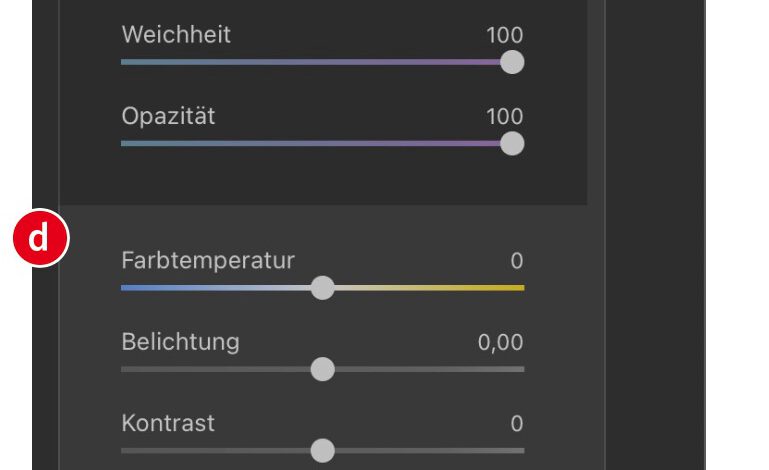Click the Farbtemperatur label
The height and width of the screenshot is (470, 769).
[x=208, y=261]
